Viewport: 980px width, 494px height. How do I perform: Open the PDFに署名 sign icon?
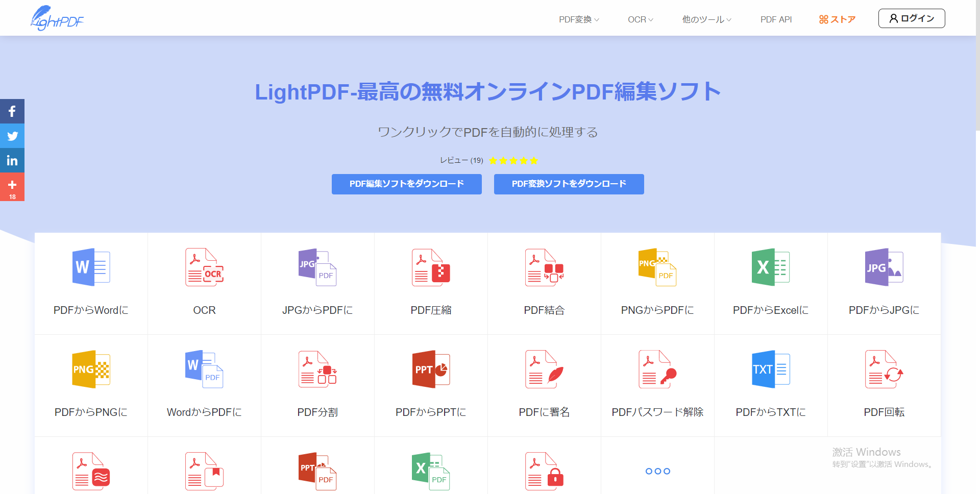[x=544, y=369]
